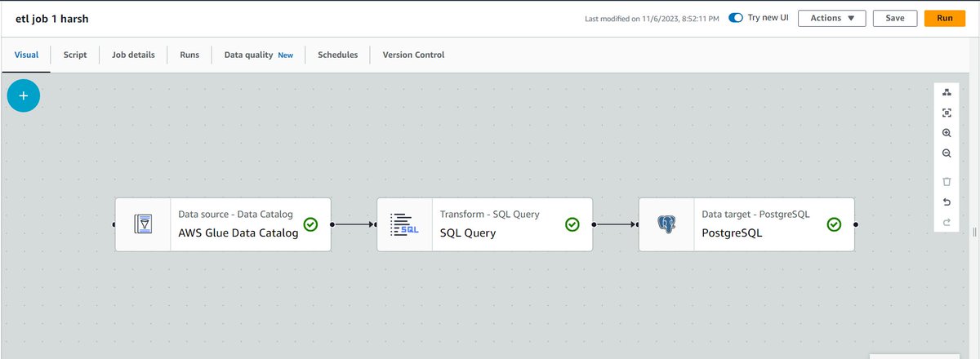Open the Schedules tab
The height and width of the screenshot is (359, 980).
(x=338, y=55)
